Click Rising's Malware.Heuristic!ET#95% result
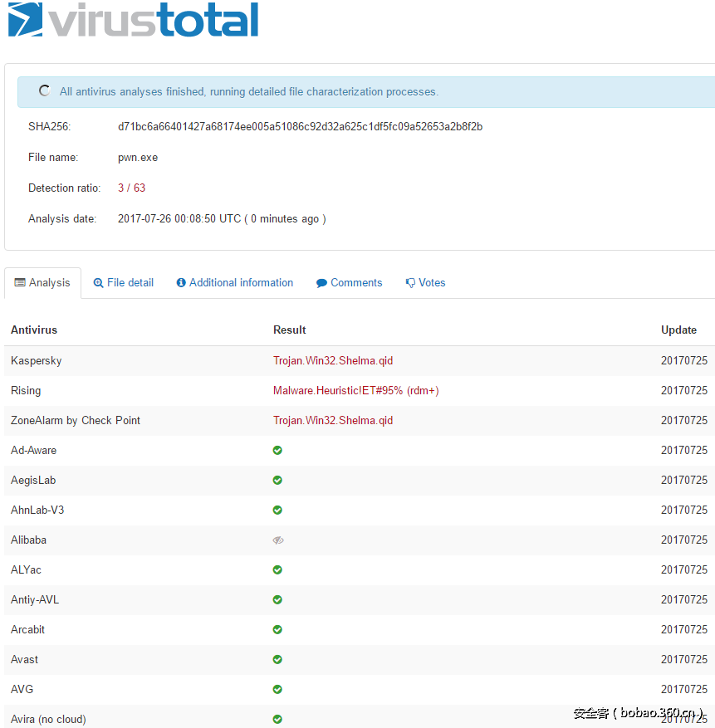The image size is (715, 728). [356, 390]
